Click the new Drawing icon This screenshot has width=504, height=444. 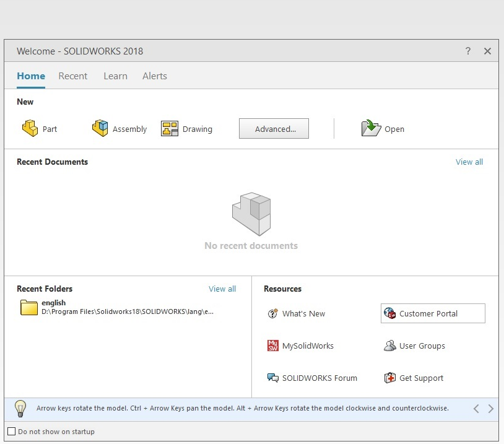[x=170, y=129]
